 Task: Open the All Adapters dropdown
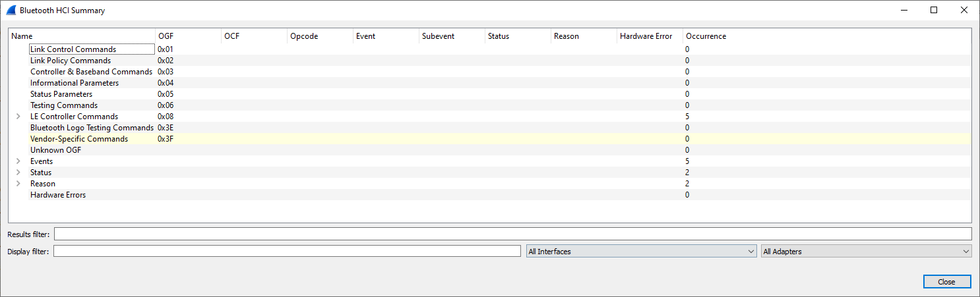pyautogui.click(x=866, y=252)
